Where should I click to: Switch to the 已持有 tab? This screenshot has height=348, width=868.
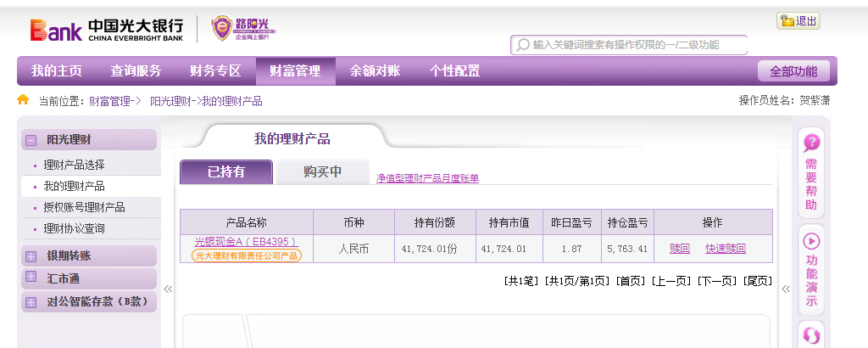click(226, 171)
